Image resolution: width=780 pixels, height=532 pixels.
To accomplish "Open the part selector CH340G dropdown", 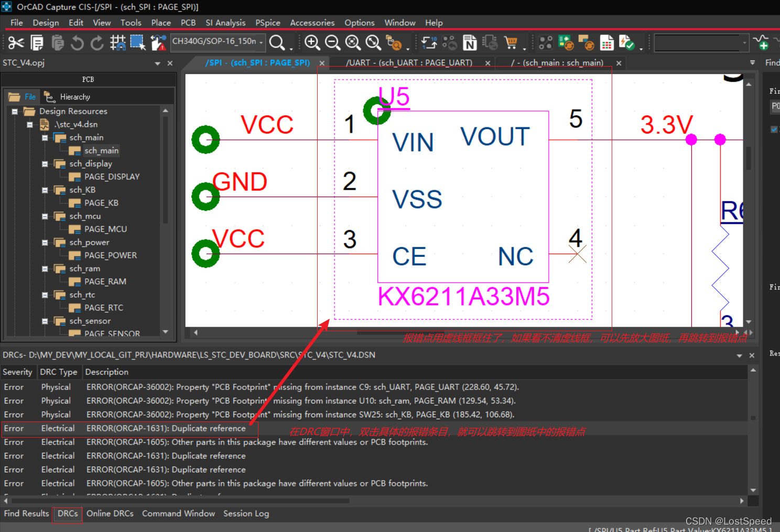I will (261, 42).
